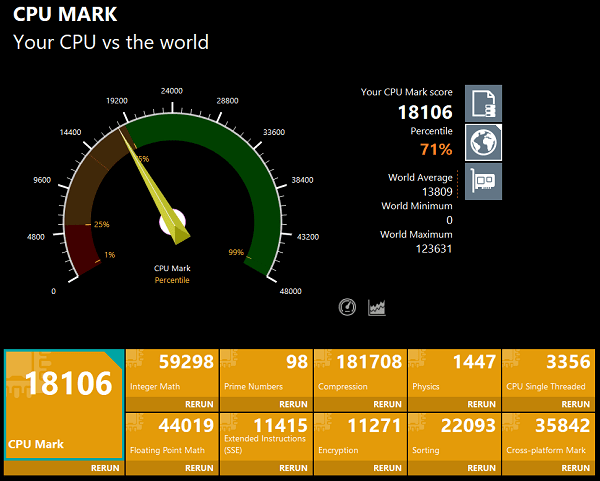Click the 25% marker on the gauge
The width and height of the screenshot is (600, 481).
point(101,224)
